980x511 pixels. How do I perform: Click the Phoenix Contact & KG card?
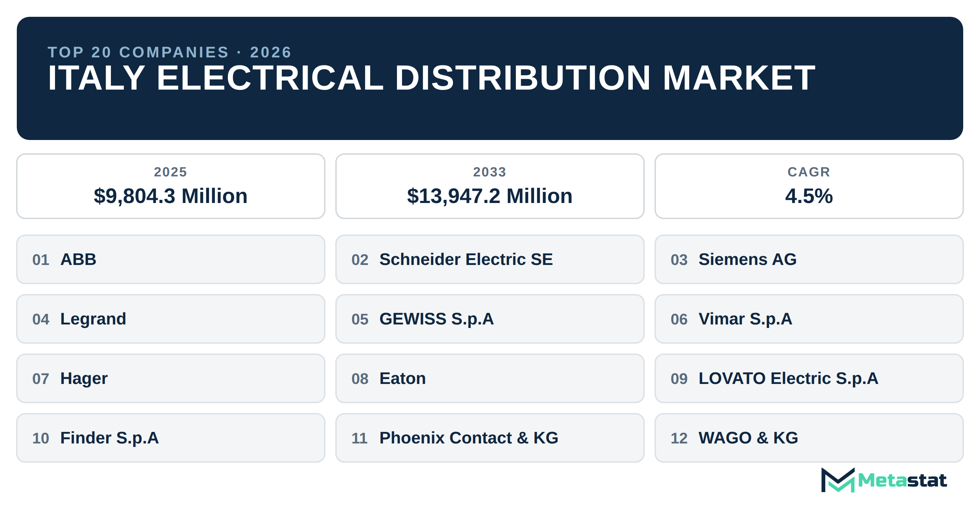pyautogui.click(x=490, y=438)
